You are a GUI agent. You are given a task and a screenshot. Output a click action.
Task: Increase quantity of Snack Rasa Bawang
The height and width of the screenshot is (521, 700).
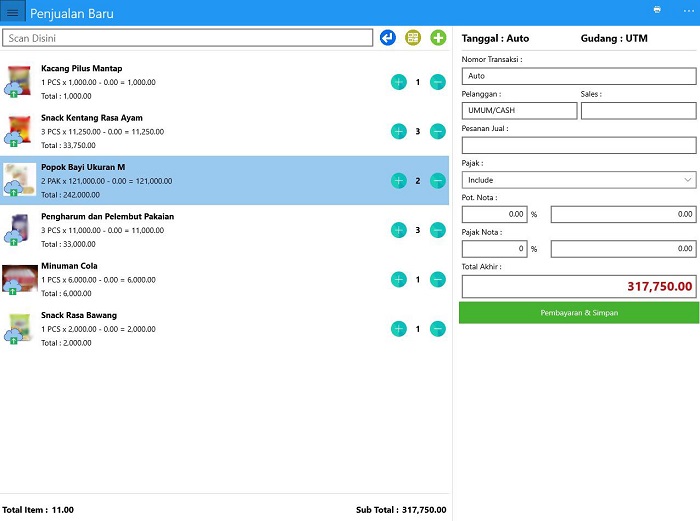(x=399, y=329)
